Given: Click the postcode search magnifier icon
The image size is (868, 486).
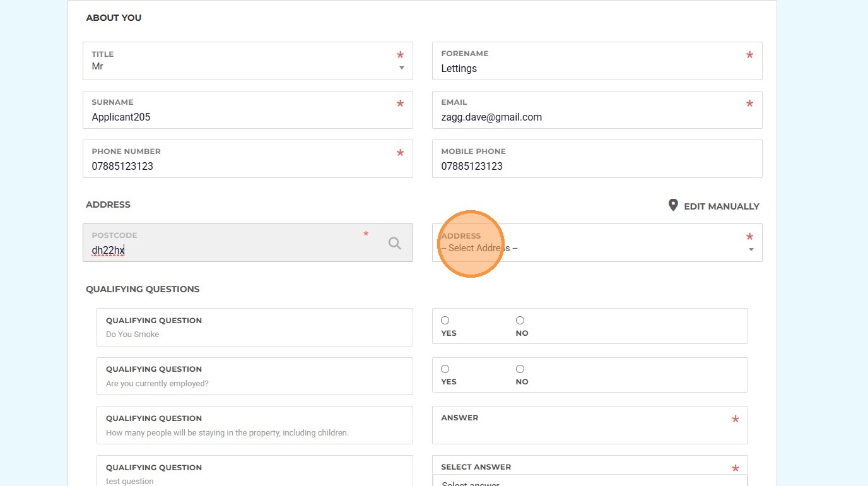Looking at the screenshot, I should [x=395, y=243].
